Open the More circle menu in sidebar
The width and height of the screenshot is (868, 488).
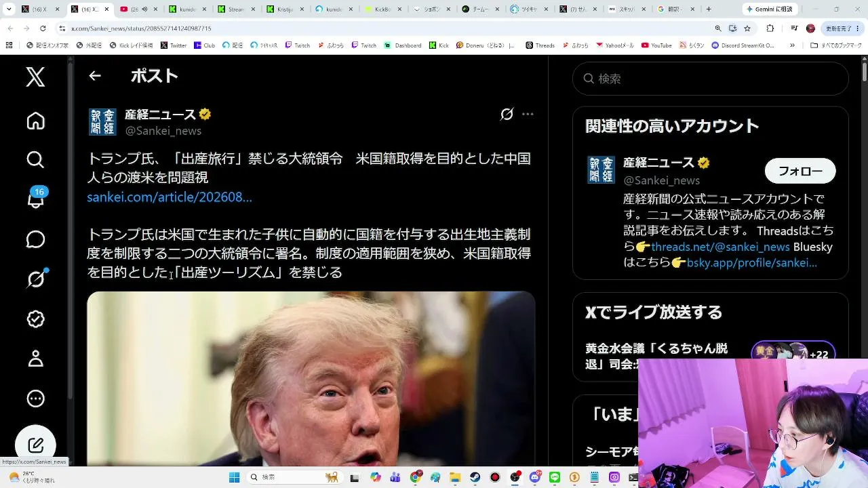click(35, 399)
